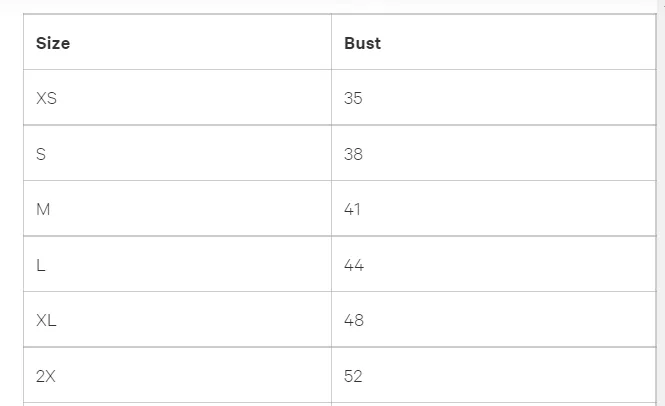Click the bust value 44
The width and height of the screenshot is (665, 406).
353,265
